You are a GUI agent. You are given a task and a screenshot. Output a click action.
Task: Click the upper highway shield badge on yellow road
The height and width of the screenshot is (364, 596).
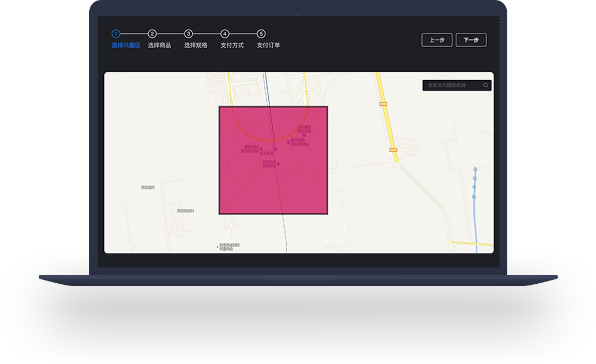click(x=383, y=104)
